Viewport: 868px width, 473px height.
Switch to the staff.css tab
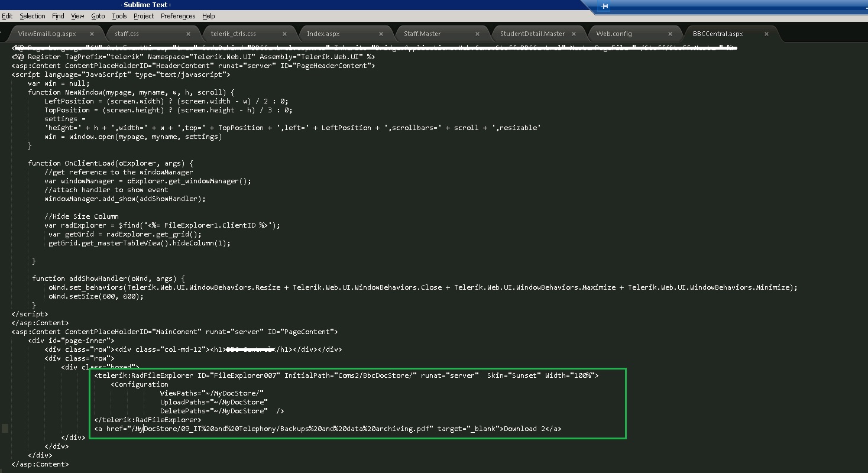[127, 34]
